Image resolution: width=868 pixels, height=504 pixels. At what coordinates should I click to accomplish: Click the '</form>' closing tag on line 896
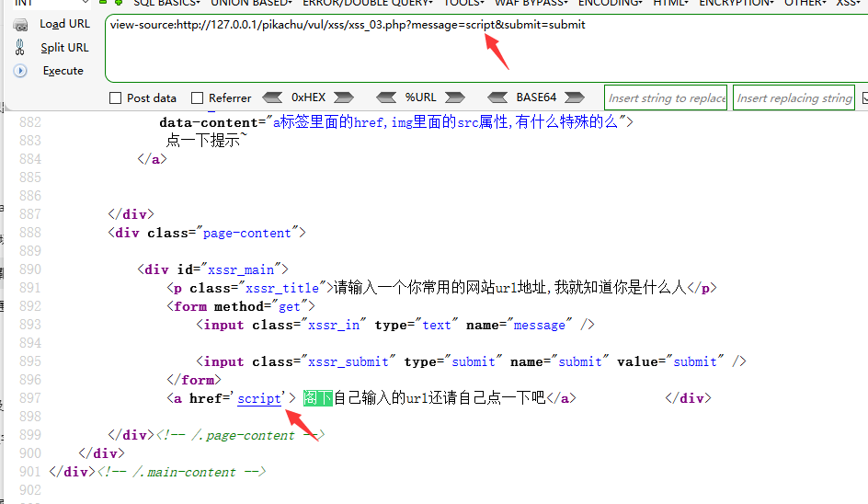coord(194,380)
